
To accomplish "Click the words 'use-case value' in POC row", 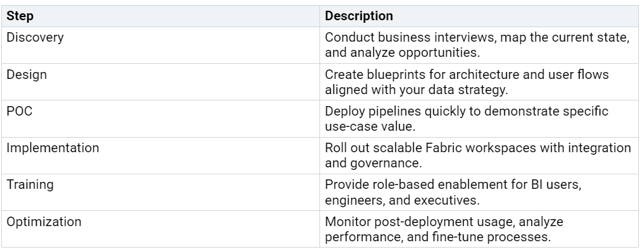I will click(370, 126).
